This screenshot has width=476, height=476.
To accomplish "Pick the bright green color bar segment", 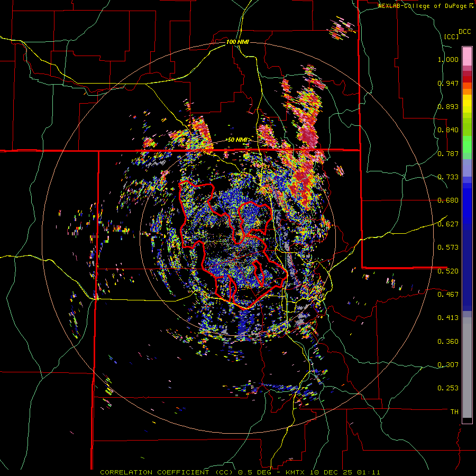I will point(467,144).
